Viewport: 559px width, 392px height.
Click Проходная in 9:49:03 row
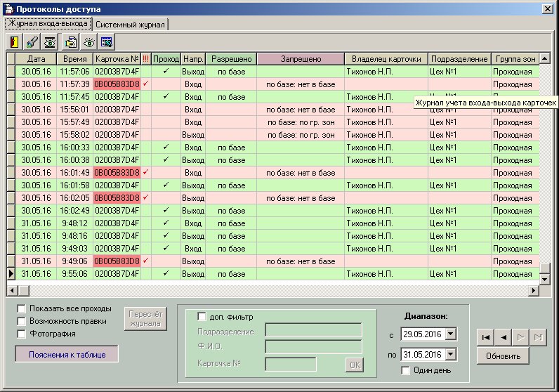pos(512,249)
